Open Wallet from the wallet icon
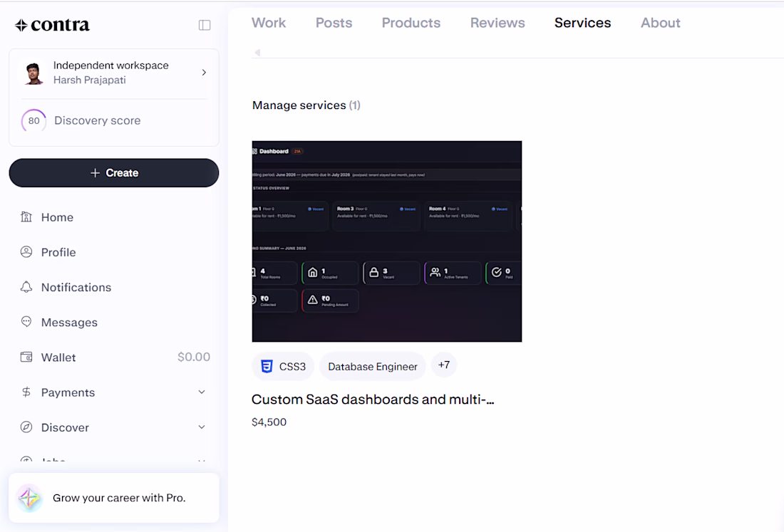The width and height of the screenshot is (784, 532). [26, 358]
